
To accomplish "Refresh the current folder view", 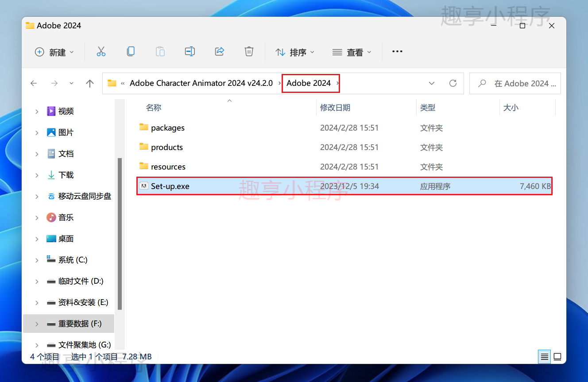I will [453, 83].
